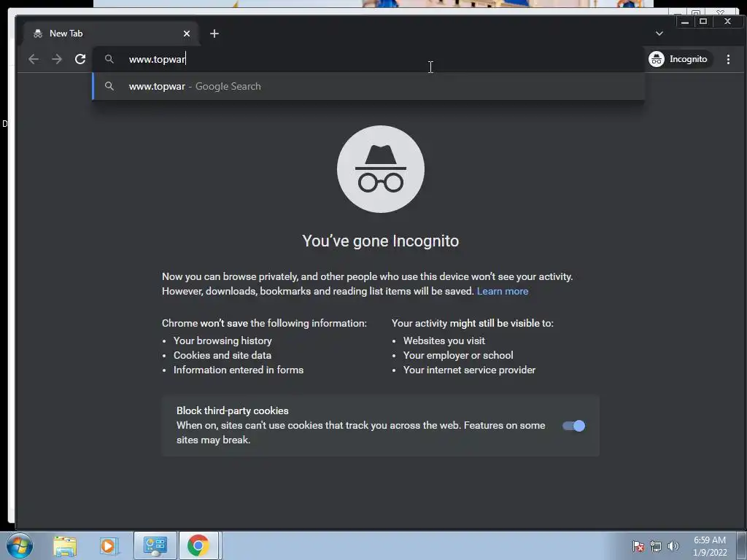
Task: Open the Control Panel taskbar item
Action: click(x=155, y=545)
